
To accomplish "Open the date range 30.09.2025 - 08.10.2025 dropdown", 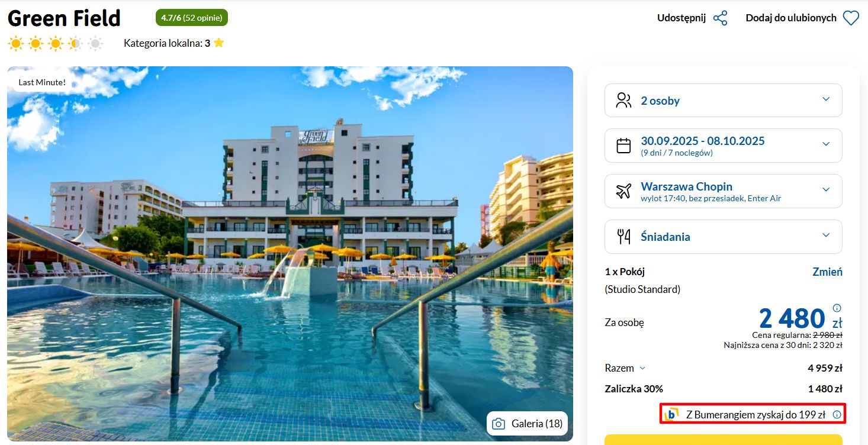I will tap(723, 146).
